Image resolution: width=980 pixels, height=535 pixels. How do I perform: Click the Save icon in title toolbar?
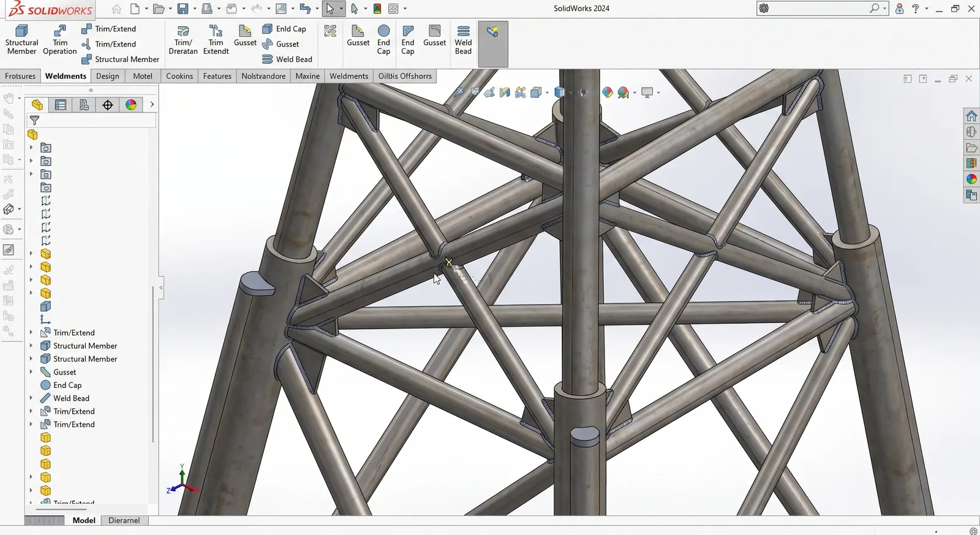183,9
